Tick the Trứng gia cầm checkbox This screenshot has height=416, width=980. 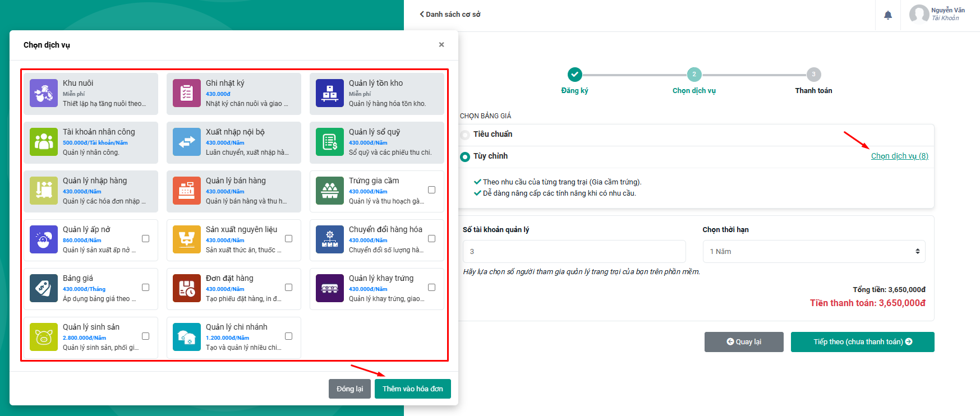[x=431, y=190]
